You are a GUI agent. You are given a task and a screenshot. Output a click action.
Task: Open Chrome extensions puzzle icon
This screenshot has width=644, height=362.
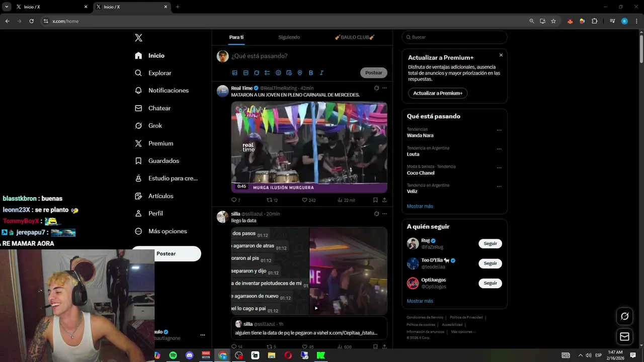[x=594, y=21]
